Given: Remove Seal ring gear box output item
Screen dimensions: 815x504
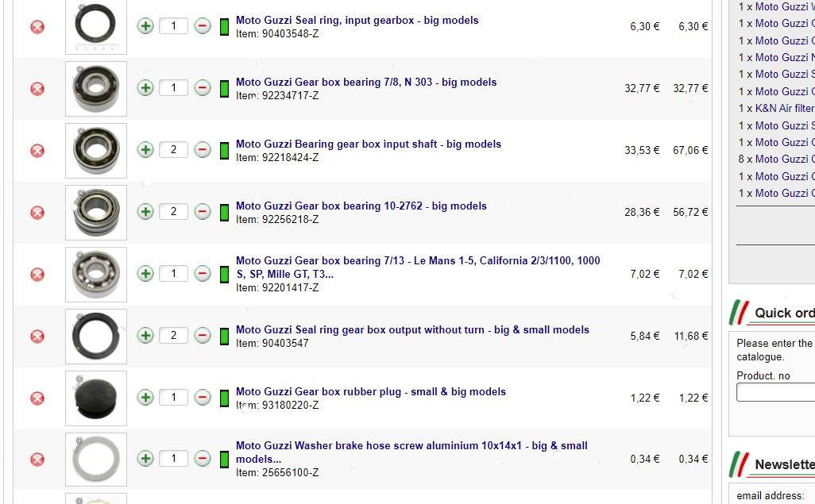Looking at the screenshot, I should (37, 337).
